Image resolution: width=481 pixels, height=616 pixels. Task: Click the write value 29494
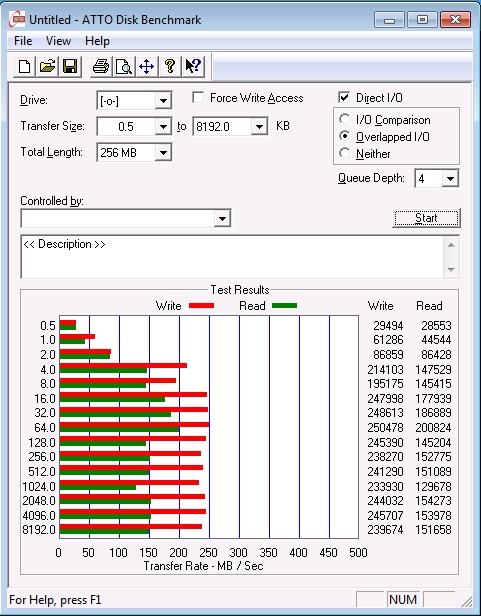click(x=388, y=326)
